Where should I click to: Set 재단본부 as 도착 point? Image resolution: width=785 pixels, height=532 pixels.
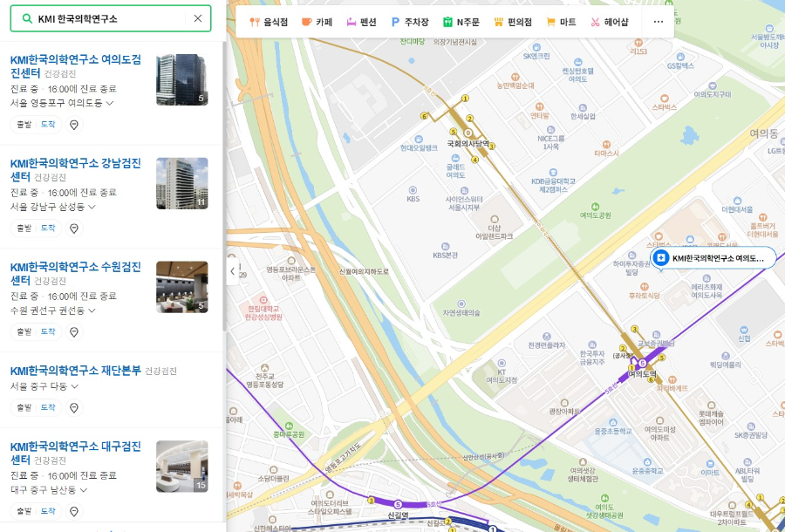pyautogui.click(x=48, y=408)
